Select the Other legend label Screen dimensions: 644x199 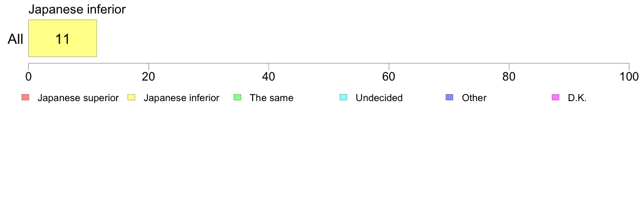(474, 98)
